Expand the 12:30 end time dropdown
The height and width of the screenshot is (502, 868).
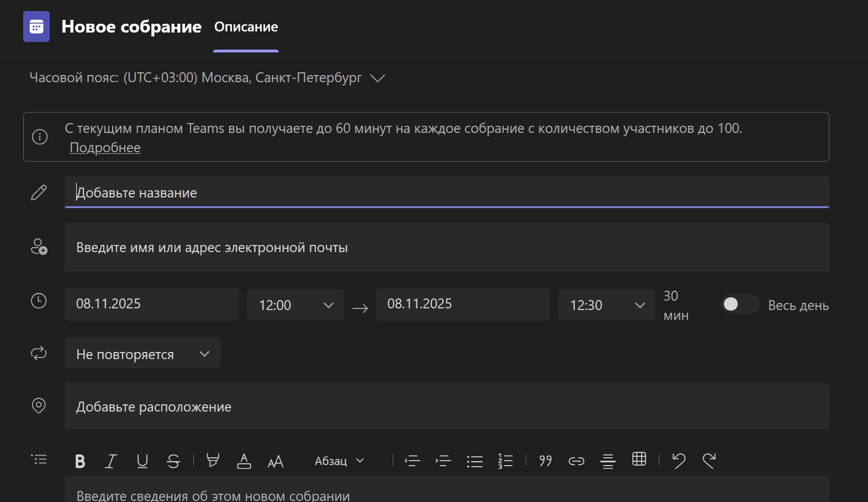(606, 305)
